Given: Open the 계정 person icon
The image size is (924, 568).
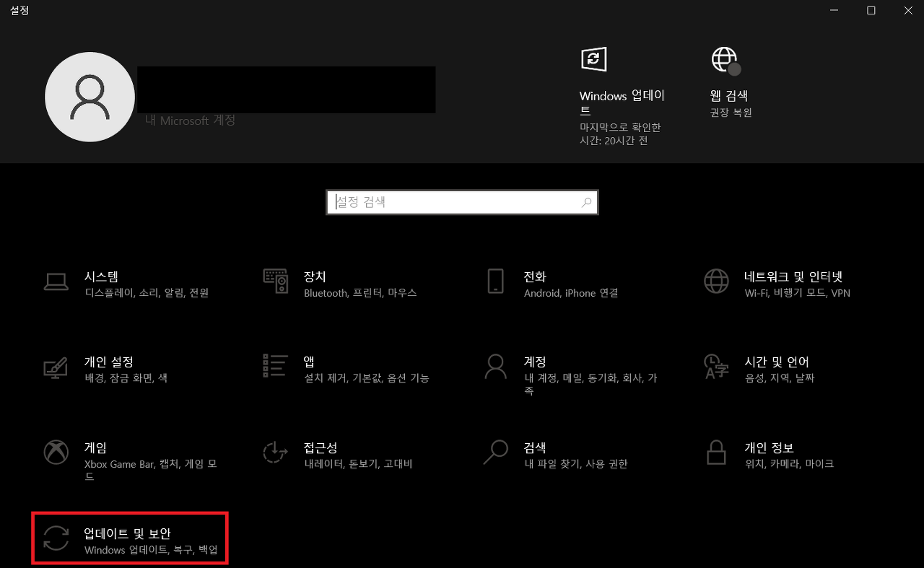Looking at the screenshot, I should point(496,366).
